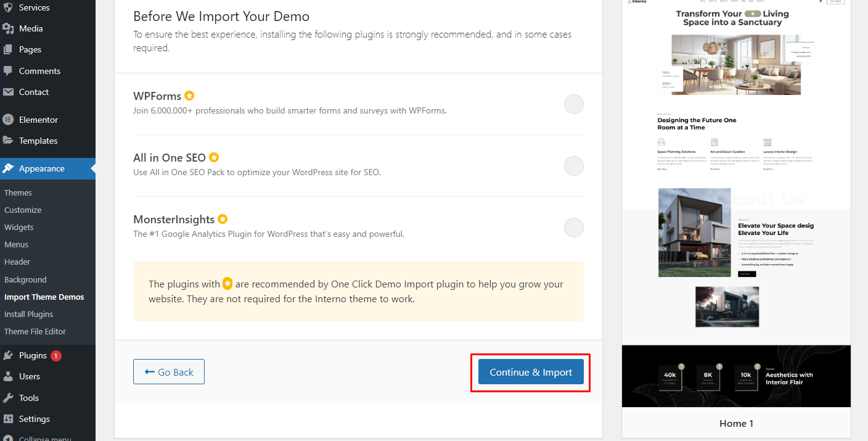Image resolution: width=868 pixels, height=441 pixels.
Task: Click the Contact envelope icon
Action: pyautogui.click(x=8, y=92)
